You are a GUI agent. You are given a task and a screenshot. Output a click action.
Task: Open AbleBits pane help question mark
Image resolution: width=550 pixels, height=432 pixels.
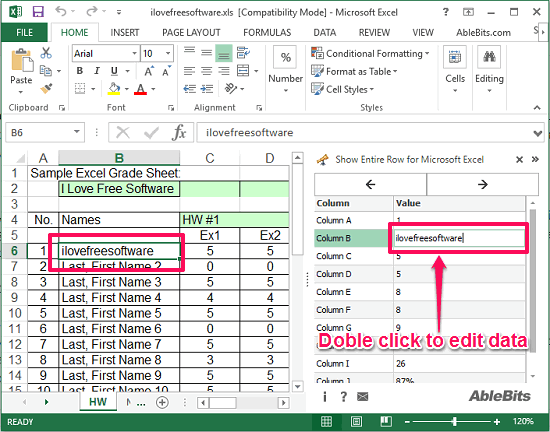pyautogui.click(x=343, y=397)
